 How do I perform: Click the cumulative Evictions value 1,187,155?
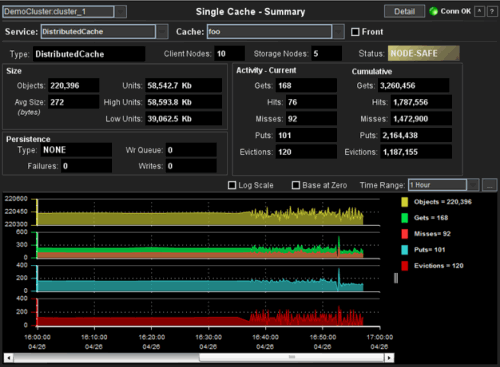[416, 152]
